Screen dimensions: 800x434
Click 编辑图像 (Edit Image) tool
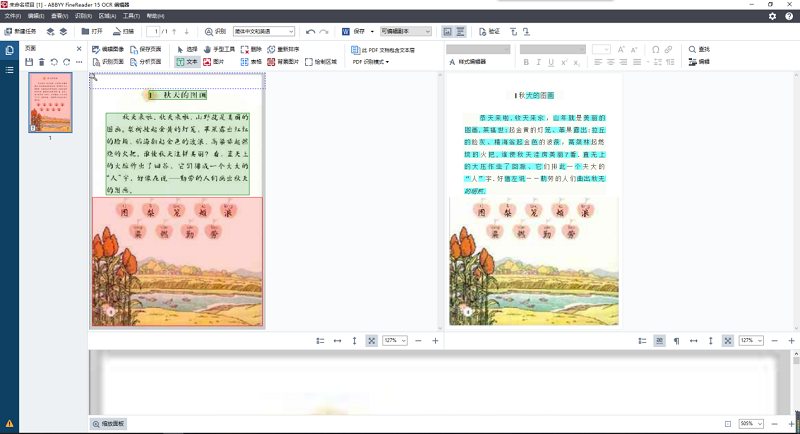coord(108,49)
